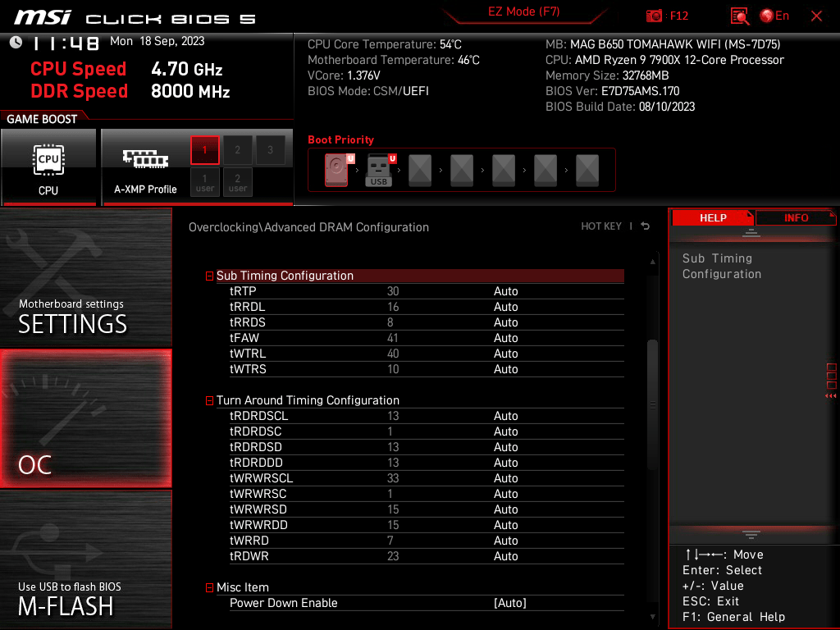The height and width of the screenshot is (630, 840).
Task: Select the tWRWRSCL timing row label
Action: 262,478
